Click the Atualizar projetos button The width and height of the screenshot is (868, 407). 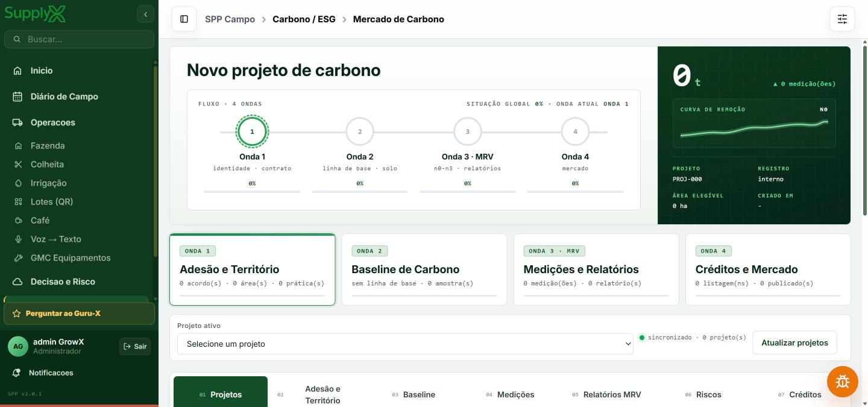tap(794, 342)
